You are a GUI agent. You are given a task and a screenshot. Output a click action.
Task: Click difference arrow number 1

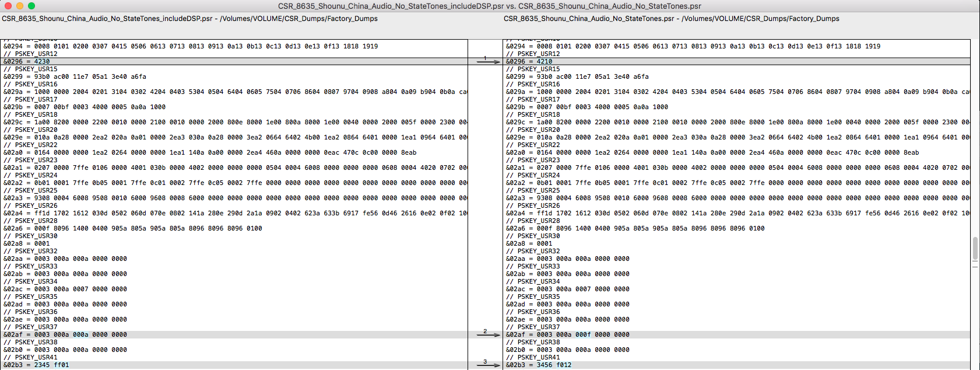488,61
